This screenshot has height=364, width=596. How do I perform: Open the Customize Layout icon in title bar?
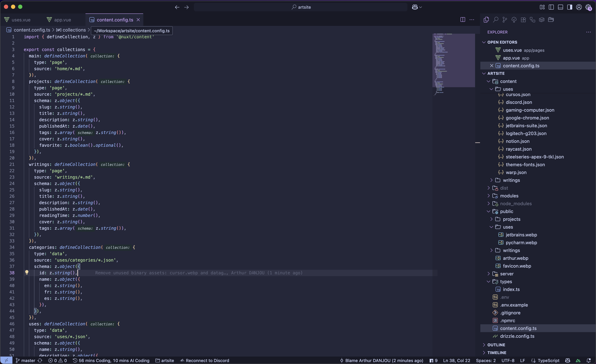pos(542,7)
